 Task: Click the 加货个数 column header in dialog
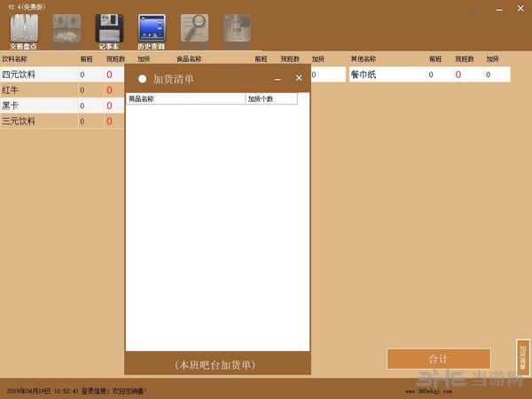pos(271,99)
